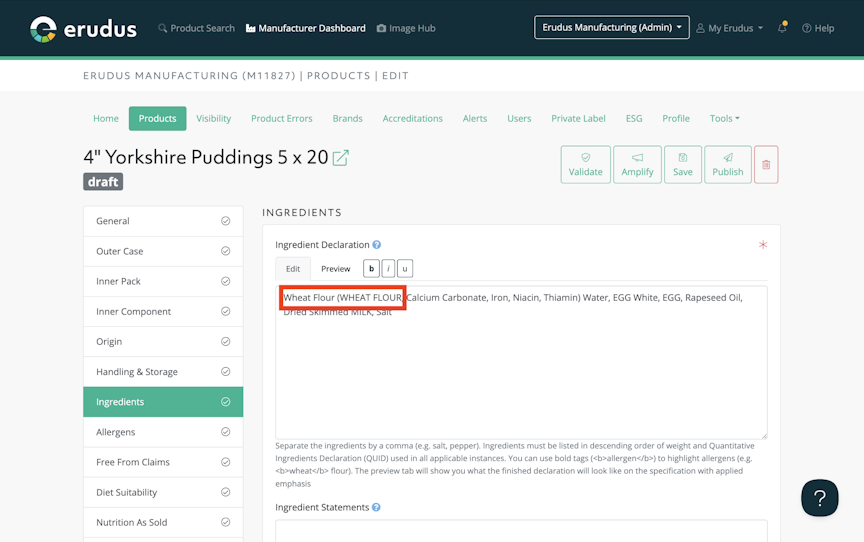Click check icon on Outer Case row

pyautogui.click(x=226, y=251)
